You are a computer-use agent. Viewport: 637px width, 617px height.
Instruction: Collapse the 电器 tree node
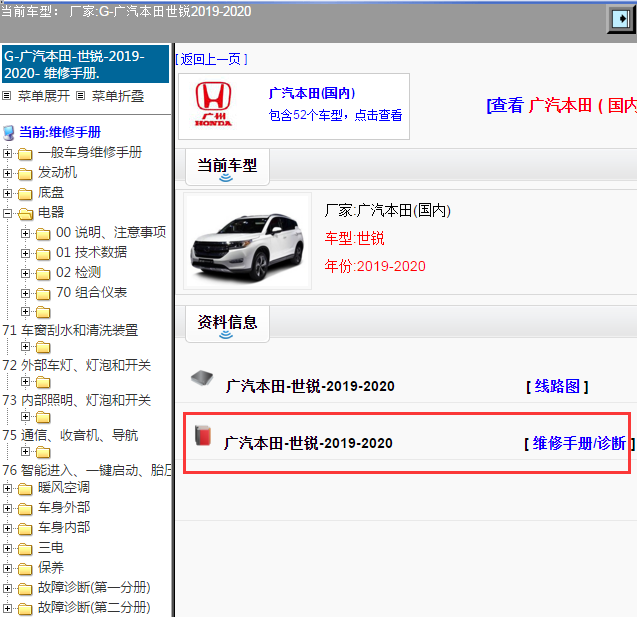7,213
